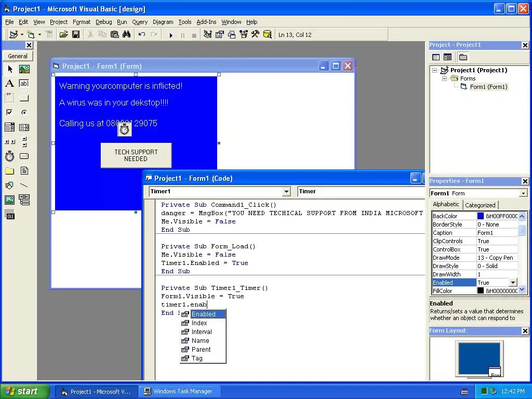This screenshot has width=532, height=399.
Task: Select the Pointer tool in toolbox
Action: coord(10,69)
